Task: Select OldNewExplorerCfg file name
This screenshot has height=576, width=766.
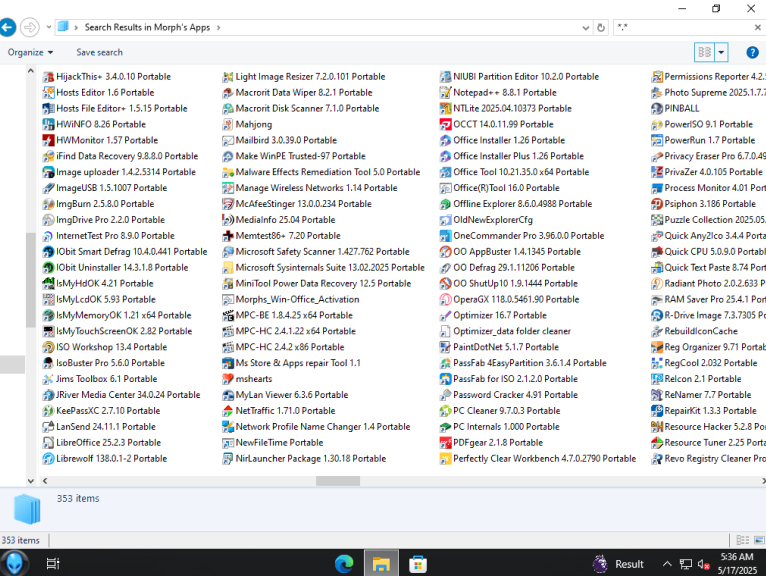Action: [x=492, y=220]
